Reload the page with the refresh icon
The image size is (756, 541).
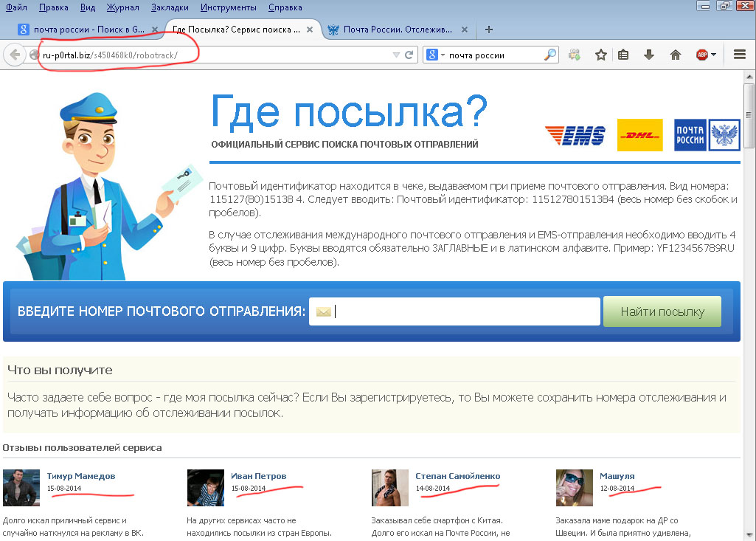(409, 55)
